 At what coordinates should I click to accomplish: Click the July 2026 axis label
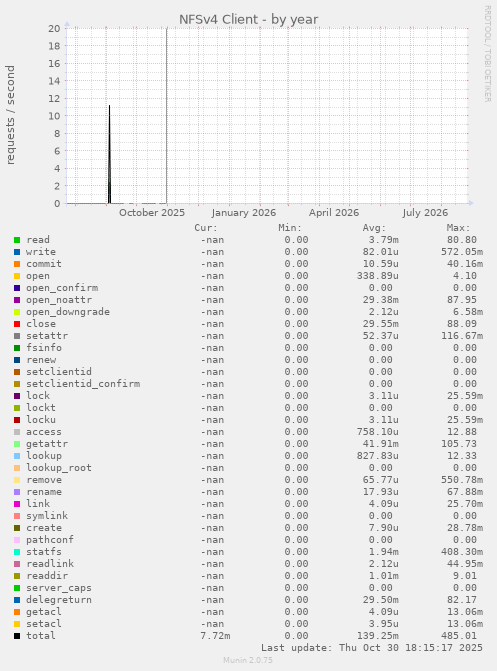pos(425,213)
